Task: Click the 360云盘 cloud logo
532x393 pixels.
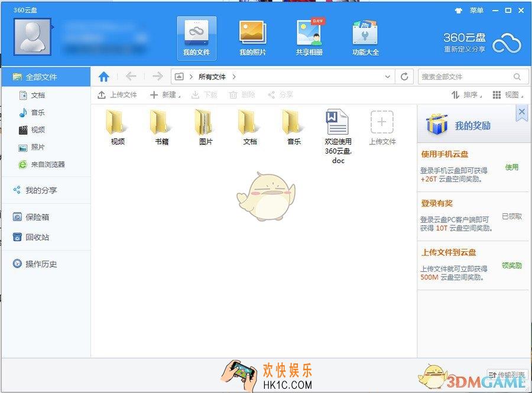Action: [x=506, y=43]
